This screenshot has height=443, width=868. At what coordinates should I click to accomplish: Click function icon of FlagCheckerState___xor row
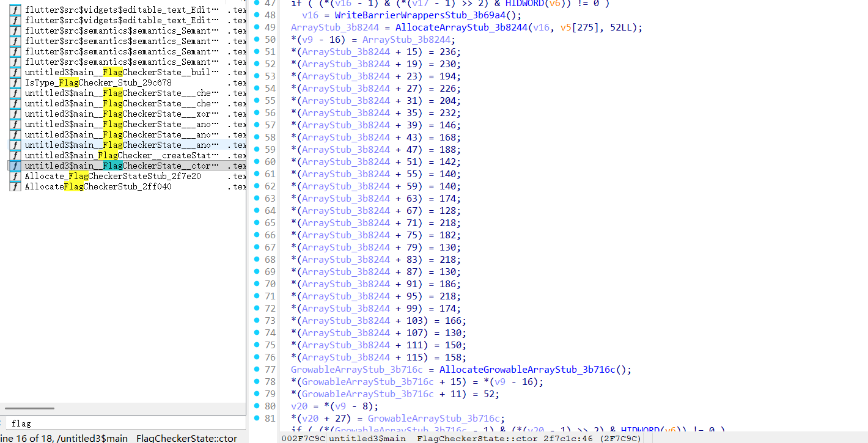(15, 114)
